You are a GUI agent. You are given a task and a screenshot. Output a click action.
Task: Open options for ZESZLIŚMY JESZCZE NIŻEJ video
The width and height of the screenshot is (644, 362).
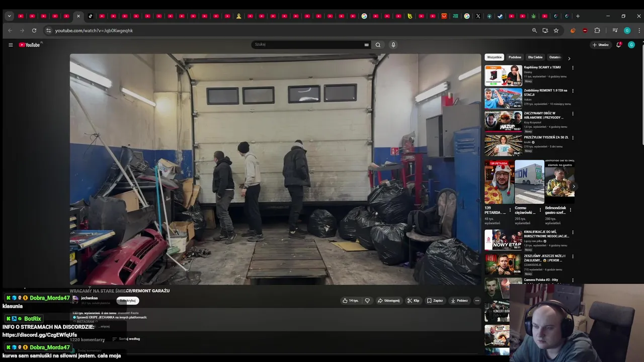click(573, 256)
